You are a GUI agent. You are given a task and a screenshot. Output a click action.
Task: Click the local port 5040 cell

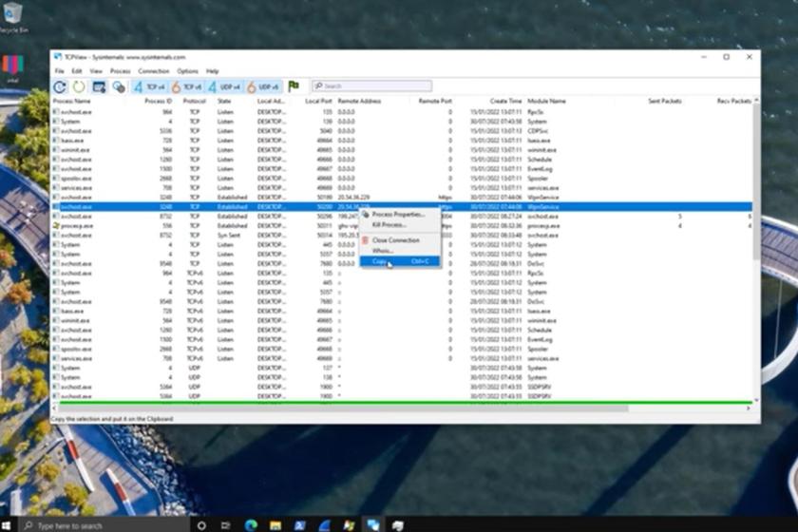click(326, 131)
